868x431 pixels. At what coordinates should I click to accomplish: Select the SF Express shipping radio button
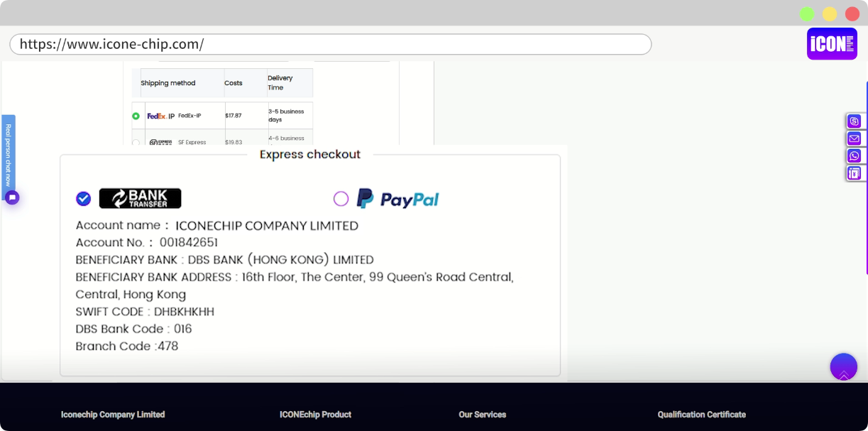pyautogui.click(x=136, y=142)
